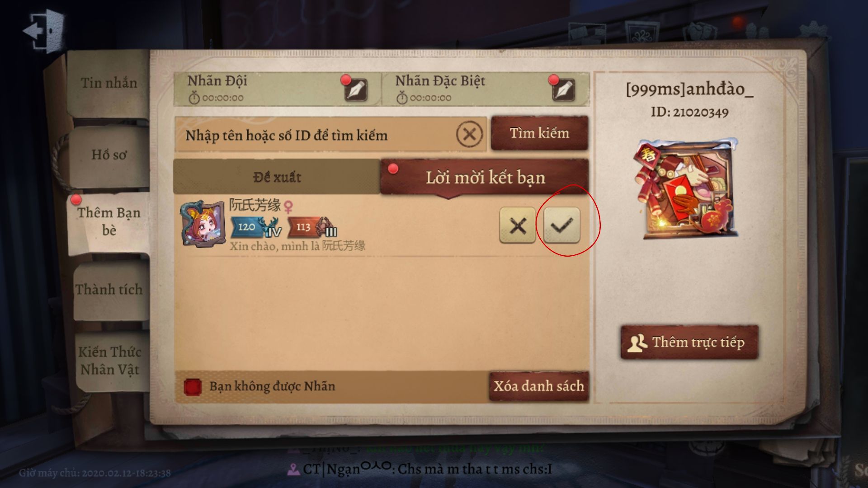Image resolution: width=868 pixels, height=488 pixels.
Task: Click the Tìm kiếm search button
Action: [x=539, y=133]
